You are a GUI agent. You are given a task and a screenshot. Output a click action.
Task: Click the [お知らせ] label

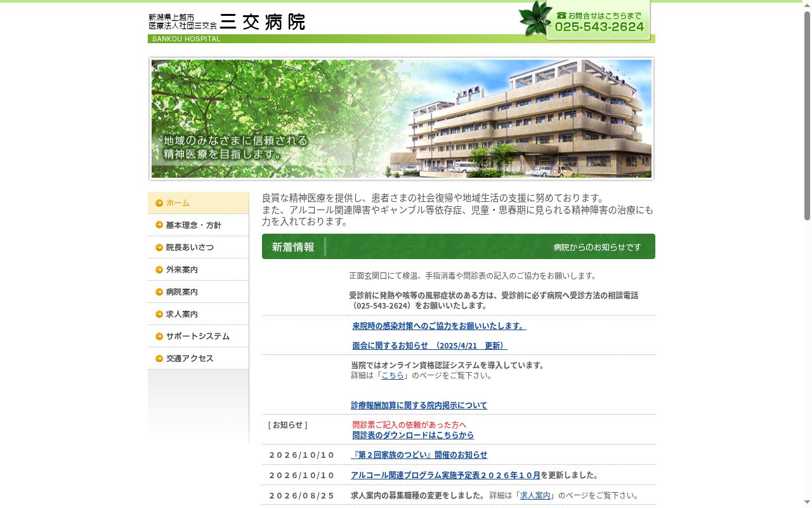coord(287,425)
